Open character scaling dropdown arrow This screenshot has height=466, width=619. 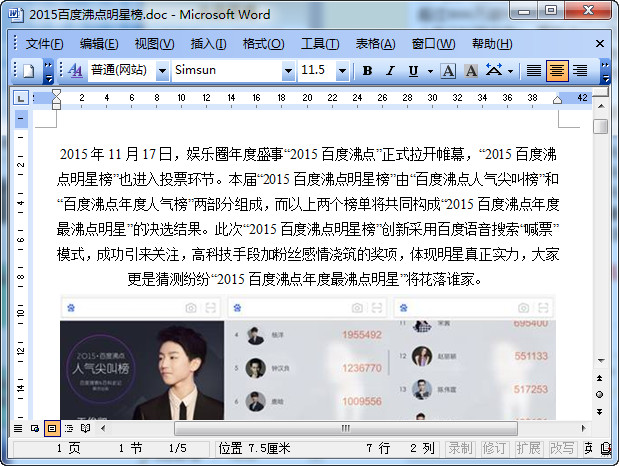(510, 71)
